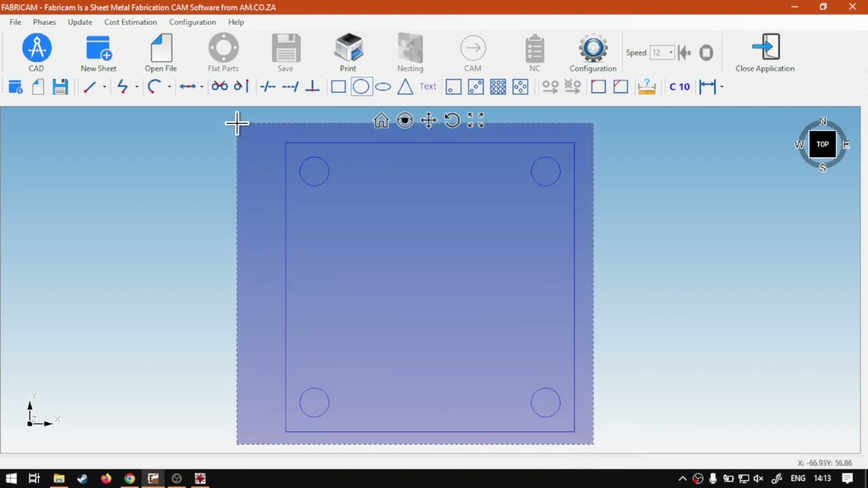Open the CAD module
Viewport: 868px width, 488px height.
click(x=37, y=53)
